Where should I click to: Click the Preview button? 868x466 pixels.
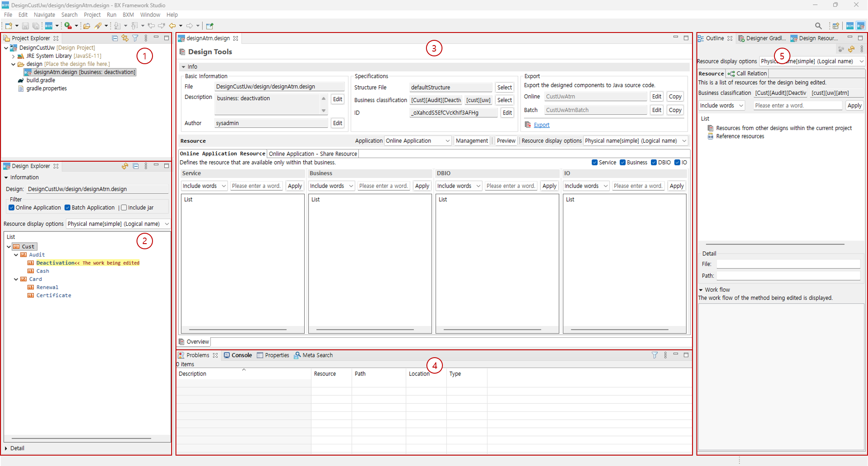(506, 141)
